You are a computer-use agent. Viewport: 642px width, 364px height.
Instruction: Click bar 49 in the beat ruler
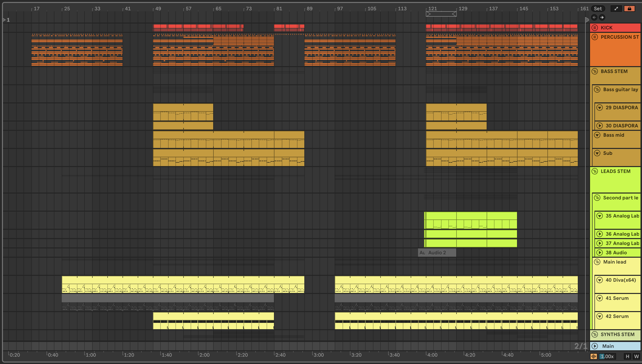coord(158,9)
